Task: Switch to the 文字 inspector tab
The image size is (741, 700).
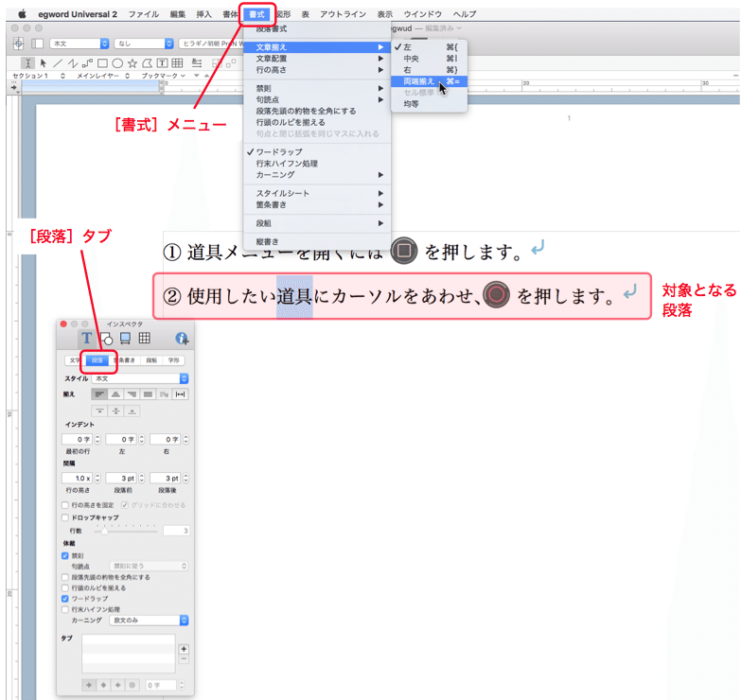Action: tap(75, 360)
